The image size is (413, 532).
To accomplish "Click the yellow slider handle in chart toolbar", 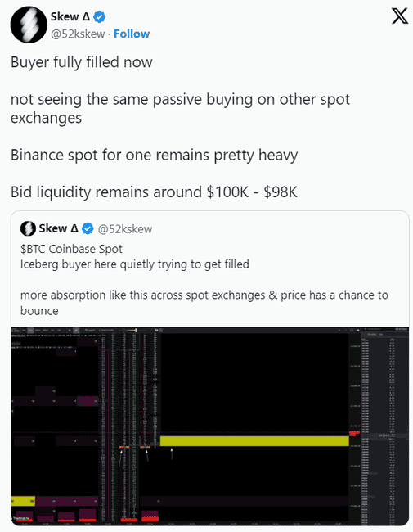I will [136, 330].
